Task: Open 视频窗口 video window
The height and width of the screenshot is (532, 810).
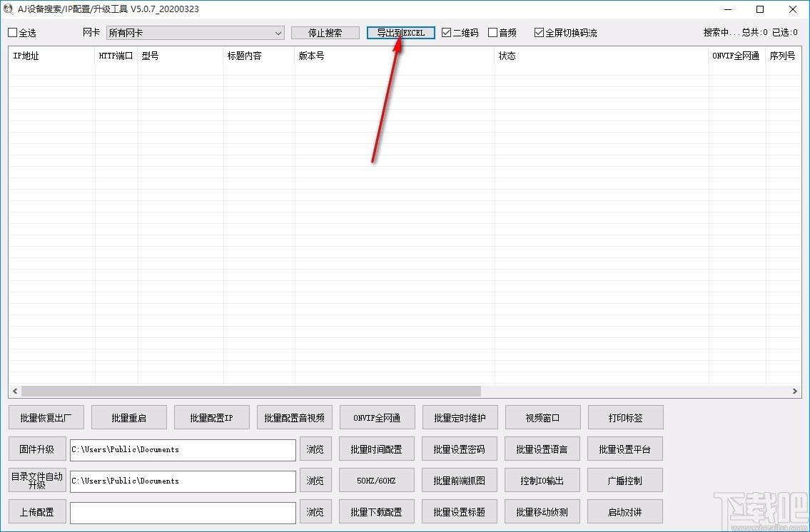Action: [543, 417]
